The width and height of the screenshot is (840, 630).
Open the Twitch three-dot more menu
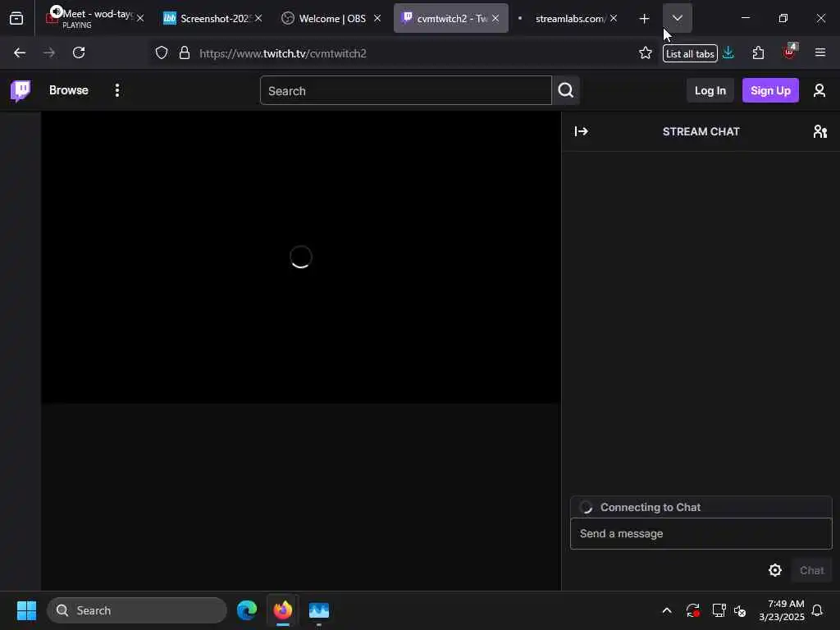click(x=117, y=90)
